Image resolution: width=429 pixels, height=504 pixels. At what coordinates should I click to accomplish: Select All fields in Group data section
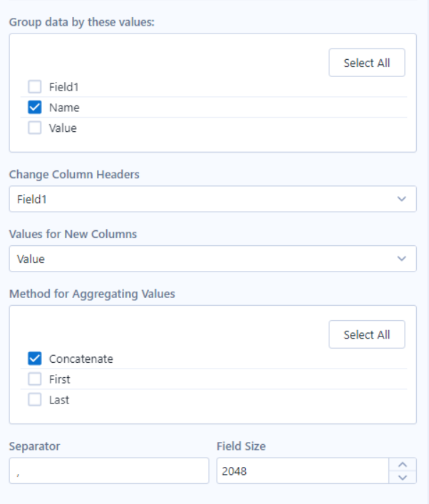(367, 63)
